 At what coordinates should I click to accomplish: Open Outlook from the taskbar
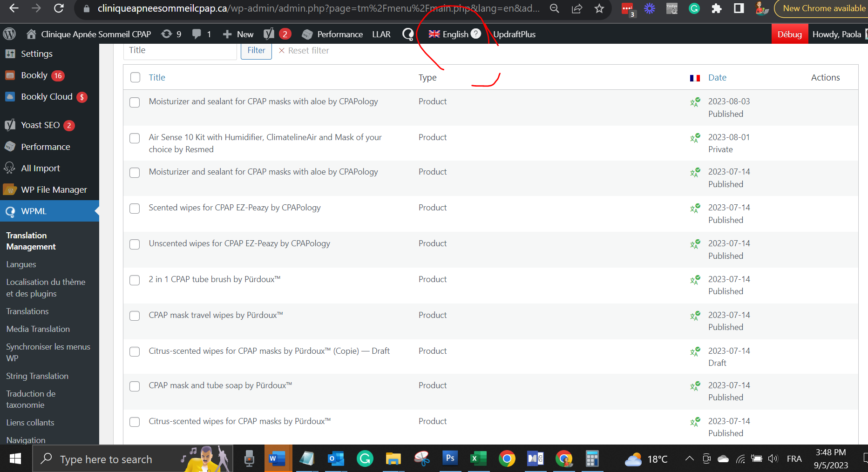click(336, 459)
